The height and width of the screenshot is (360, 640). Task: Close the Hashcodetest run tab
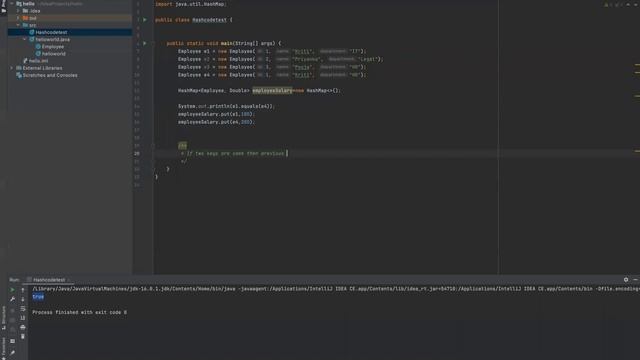[69, 280]
